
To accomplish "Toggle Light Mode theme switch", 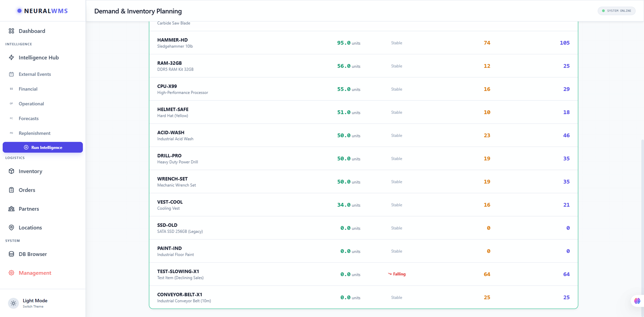I will click(x=14, y=303).
